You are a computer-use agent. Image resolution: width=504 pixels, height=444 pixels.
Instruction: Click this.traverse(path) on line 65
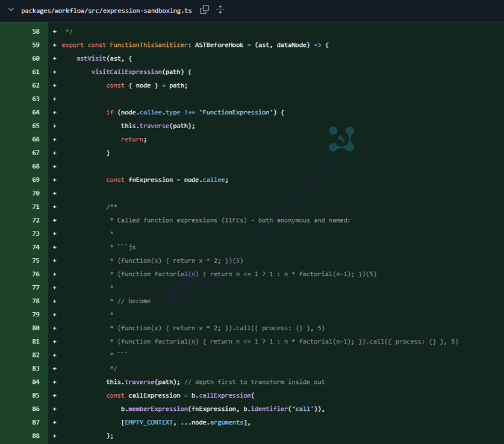pos(158,126)
